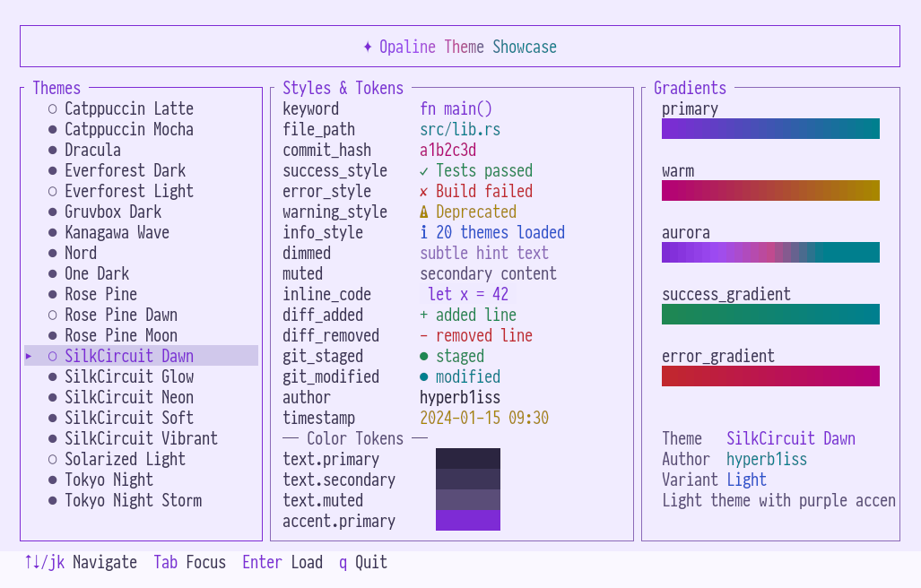Pick the Gruvbox Dark theme
Image resolution: width=921 pixels, height=588 pixels.
coord(141,212)
